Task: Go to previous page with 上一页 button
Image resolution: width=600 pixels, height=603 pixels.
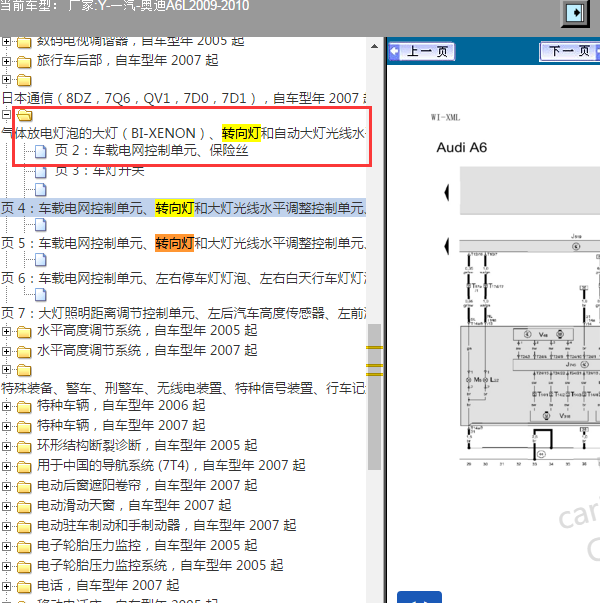Action: coord(422,52)
